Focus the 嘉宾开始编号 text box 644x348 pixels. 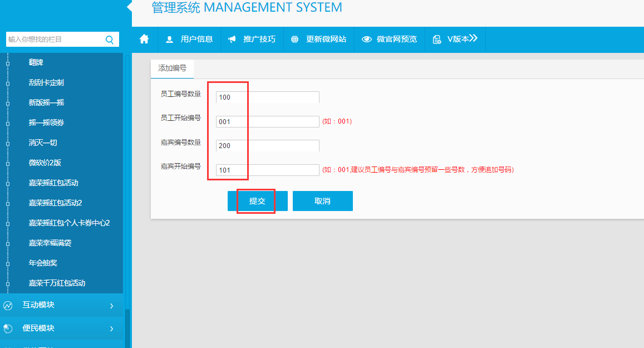(267, 170)
